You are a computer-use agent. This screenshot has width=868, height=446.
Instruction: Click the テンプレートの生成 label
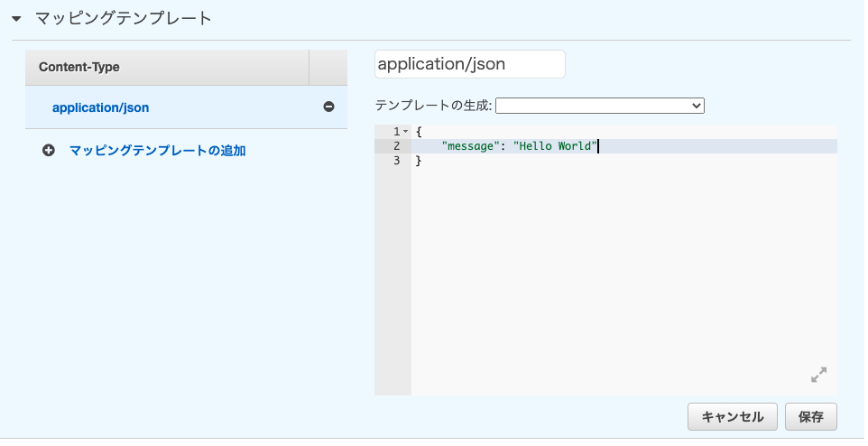(x=433, y=106)
